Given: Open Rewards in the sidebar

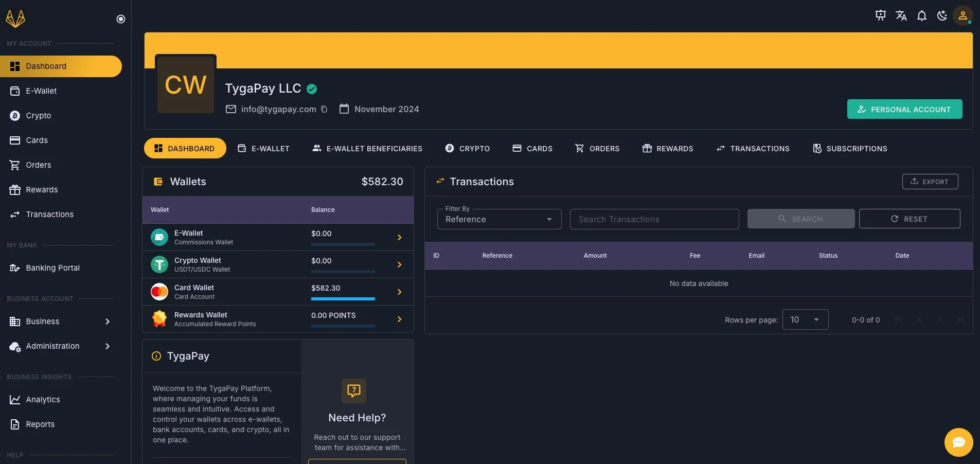Looking at the screenshot, I should pyautogui.click(x=61, y=190).
